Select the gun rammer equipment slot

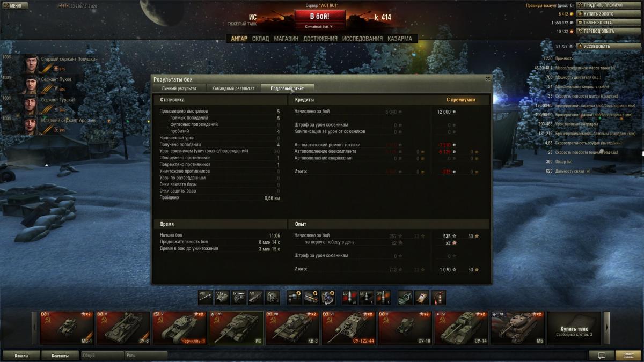point(311,297)
